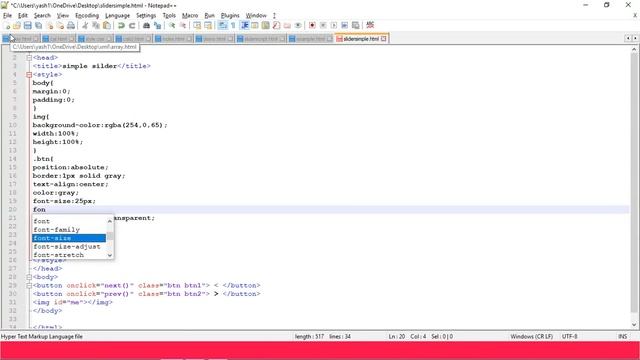This screenshot has height=360, width=640.
Task: Click the Open file toolbar icon
Action: 17,25
